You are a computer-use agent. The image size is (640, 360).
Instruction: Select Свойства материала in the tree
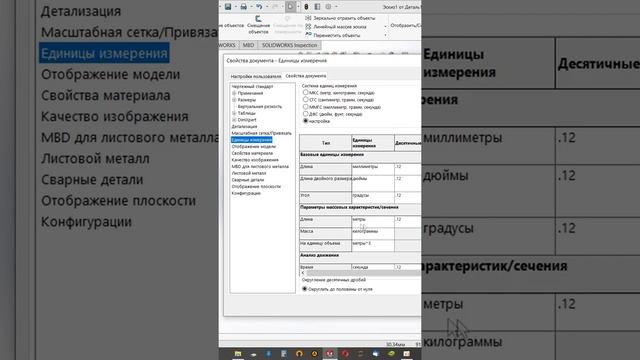[252, 153]
